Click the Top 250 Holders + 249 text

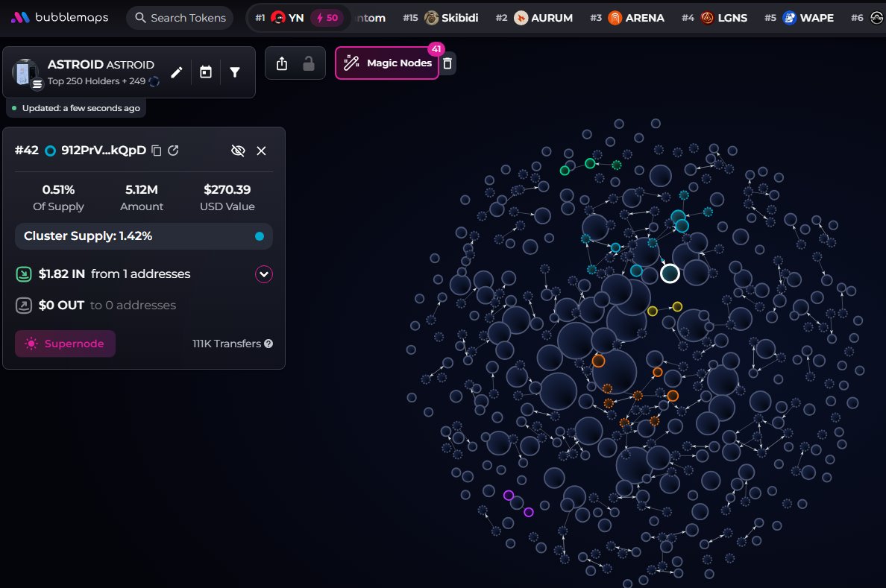[96, 80]
